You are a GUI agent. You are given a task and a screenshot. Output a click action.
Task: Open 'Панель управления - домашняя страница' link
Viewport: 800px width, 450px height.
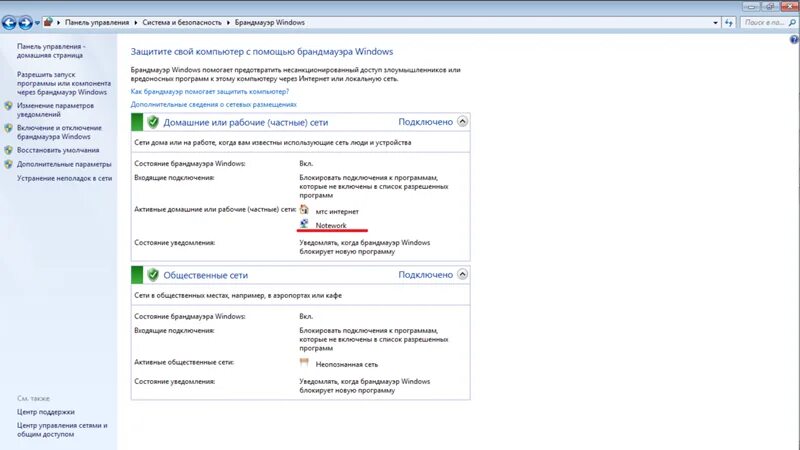51,51
